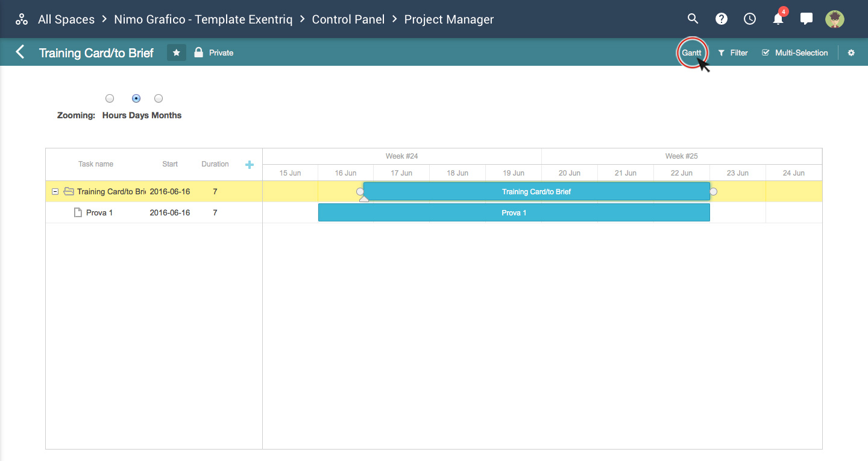868x461 pixels.
Task: Click the 19 Jun date column
Action: [x=514, y=173]
